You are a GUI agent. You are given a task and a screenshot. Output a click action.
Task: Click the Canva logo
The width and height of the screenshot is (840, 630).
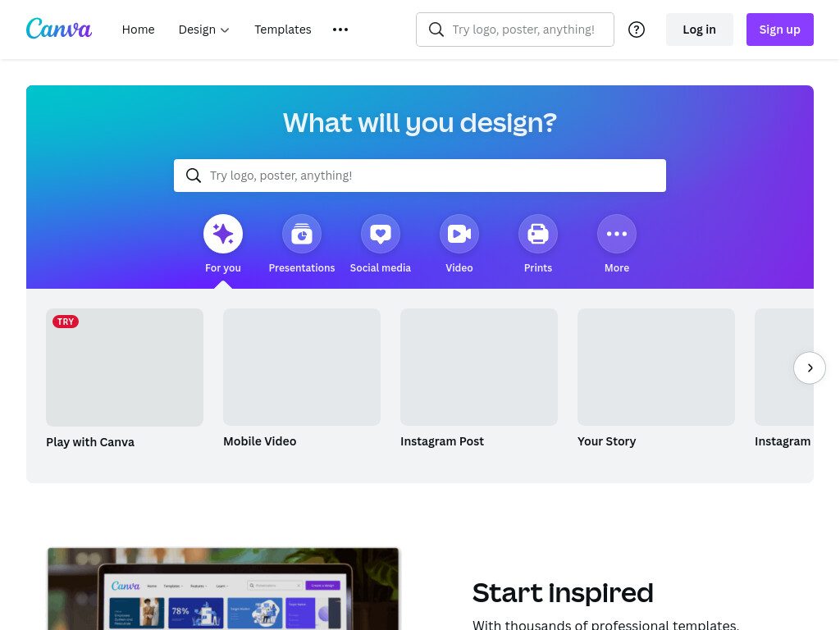click(x=59, y=29)
